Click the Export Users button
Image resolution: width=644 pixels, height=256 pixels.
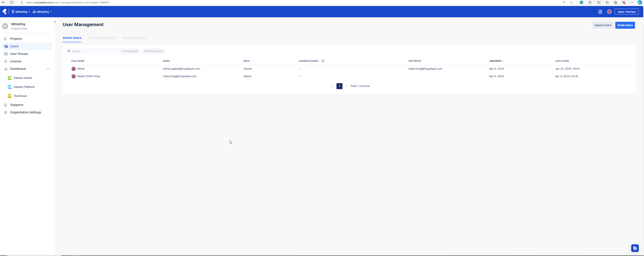pos(603,25)
